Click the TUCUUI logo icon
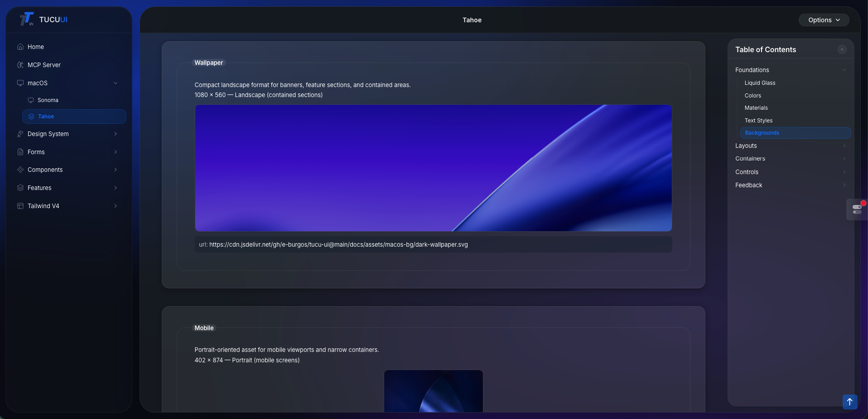The width and height of the screenshot is (868, 419). (x=27, y=19)
